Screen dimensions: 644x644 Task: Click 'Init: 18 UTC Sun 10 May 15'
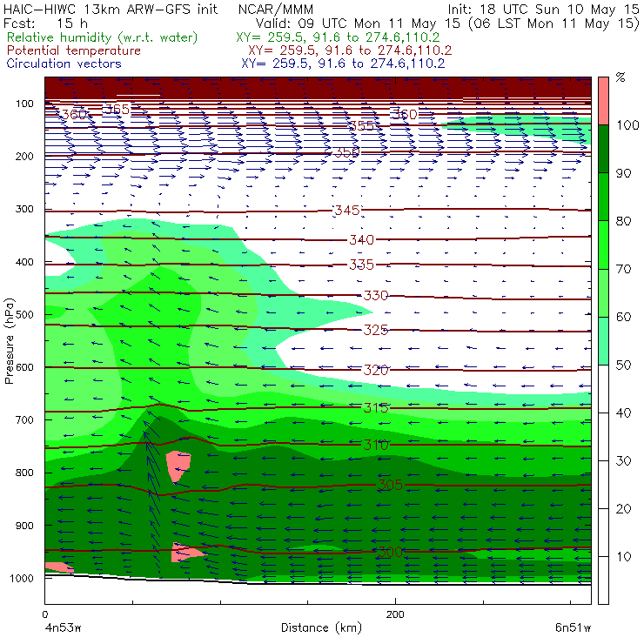pyautogui.click(x=543, y=10)
